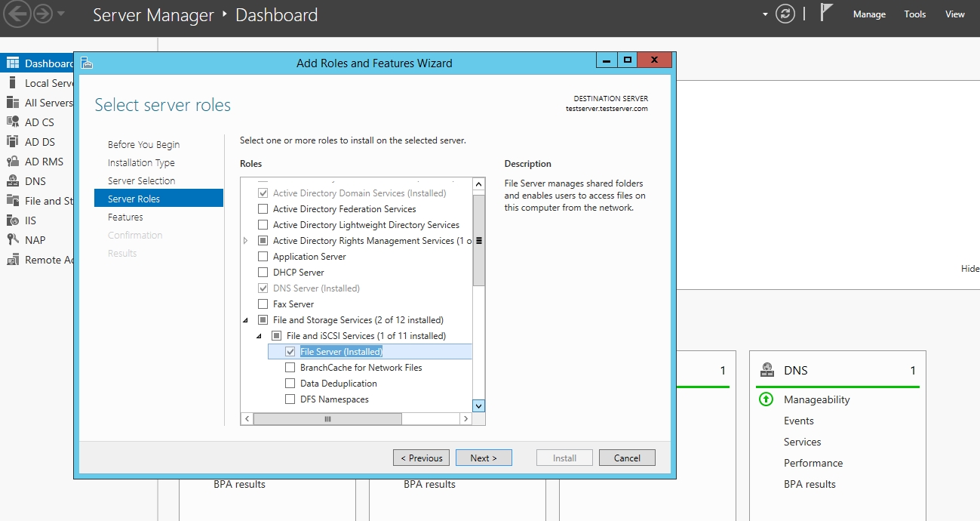Viewport: 980px width, 521px height.
Task: Check the DFS Namespaces role service
Action: 290,399
